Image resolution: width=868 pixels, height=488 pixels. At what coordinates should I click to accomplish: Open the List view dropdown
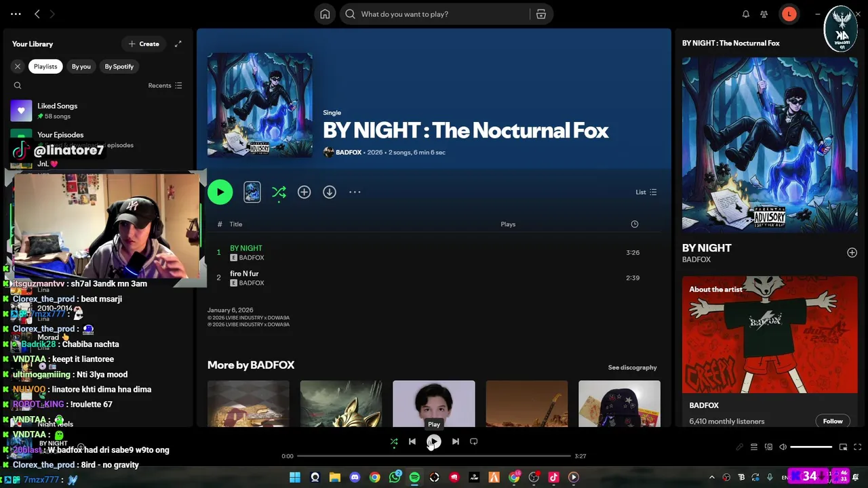click(x=646, y=192)
